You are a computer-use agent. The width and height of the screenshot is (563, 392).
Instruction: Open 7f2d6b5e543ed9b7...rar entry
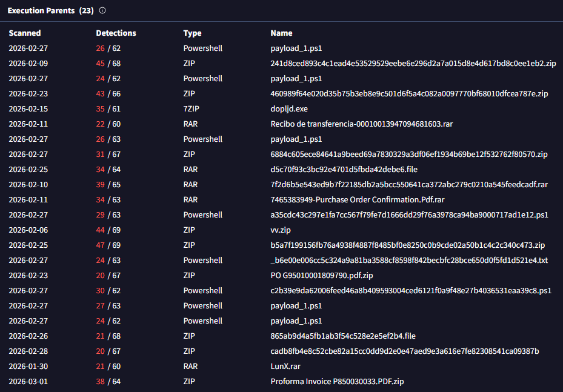[x=409, y=185]
